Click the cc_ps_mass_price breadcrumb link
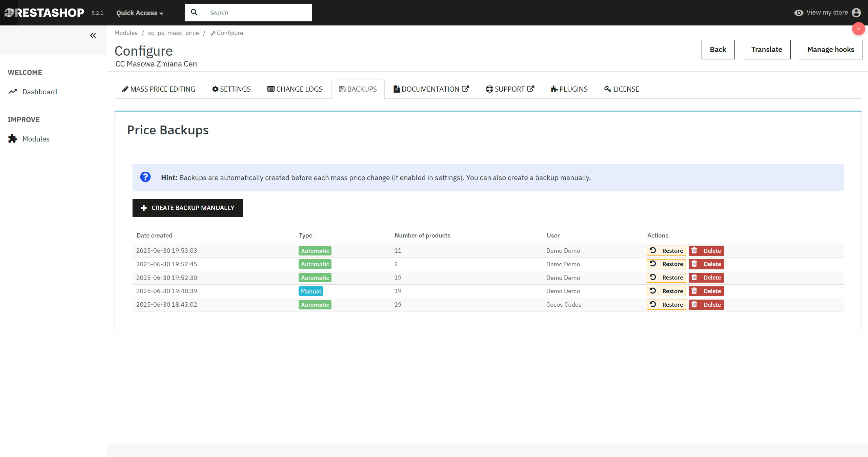Screen dimensions: 868x457 click(173, 33)
